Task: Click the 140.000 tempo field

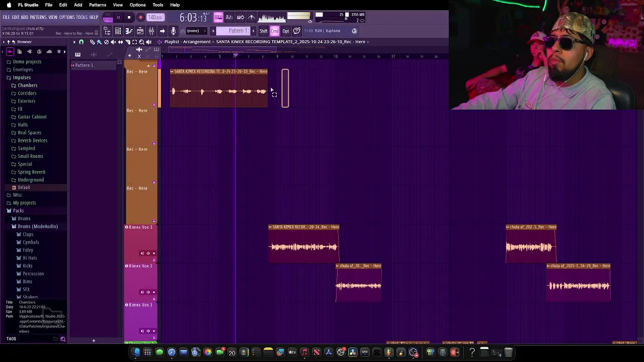Action: pos(155,18)
